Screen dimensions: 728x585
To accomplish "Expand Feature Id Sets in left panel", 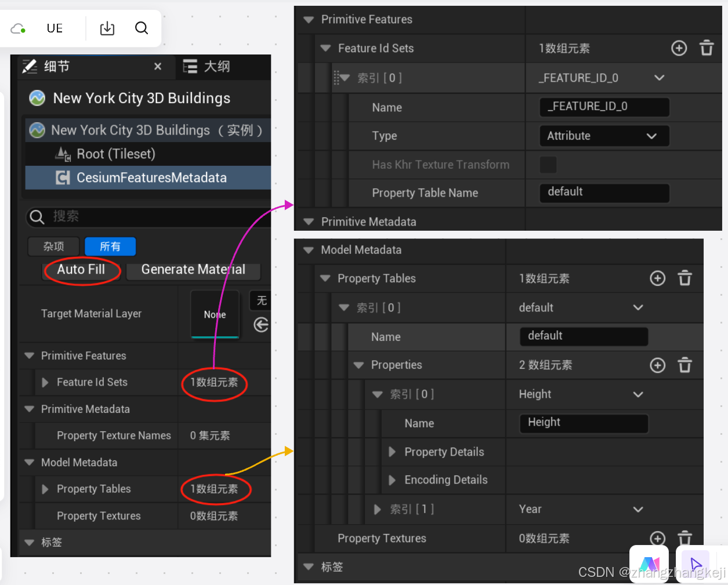I will (45, 383).
